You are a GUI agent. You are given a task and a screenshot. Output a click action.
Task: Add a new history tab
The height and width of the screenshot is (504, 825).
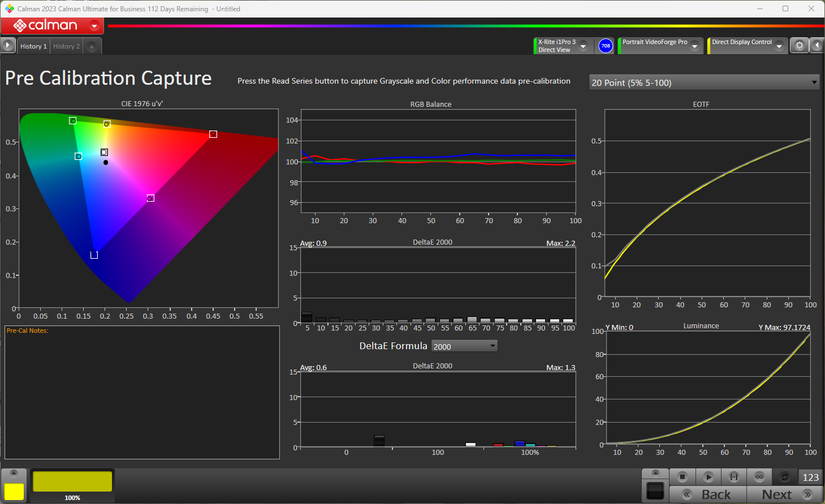click(x=92, y=47)
